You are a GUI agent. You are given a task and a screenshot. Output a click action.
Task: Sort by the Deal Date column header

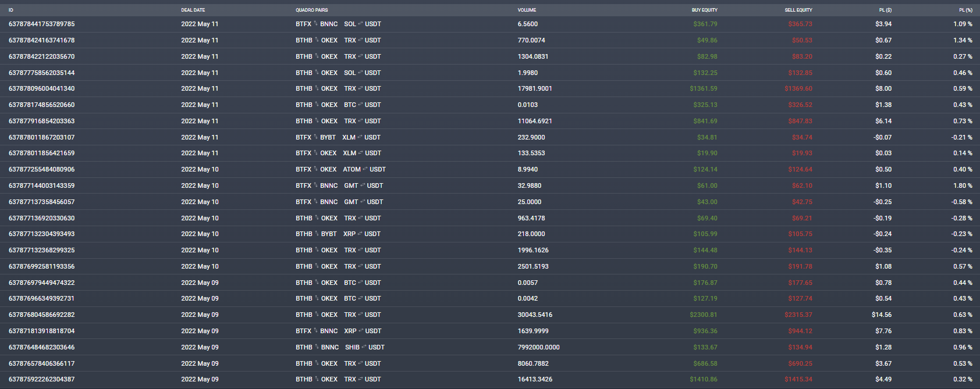coord(193,10)
